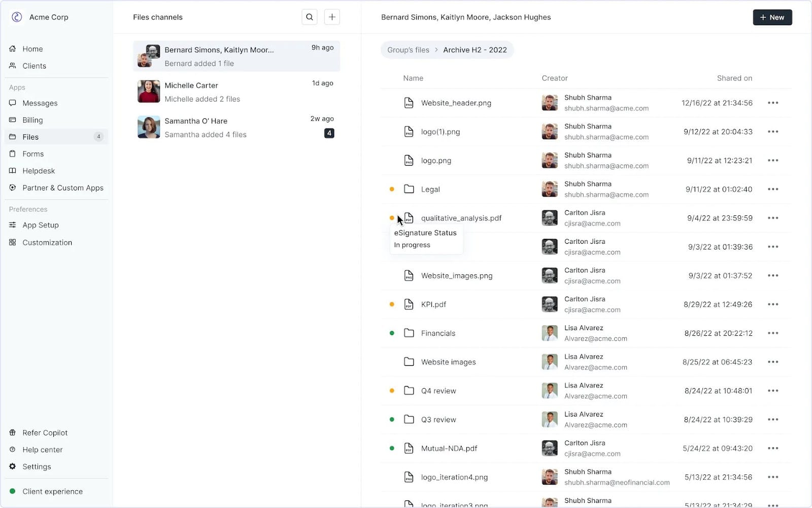Open Settings from the sidebar

tap(37, 466)
